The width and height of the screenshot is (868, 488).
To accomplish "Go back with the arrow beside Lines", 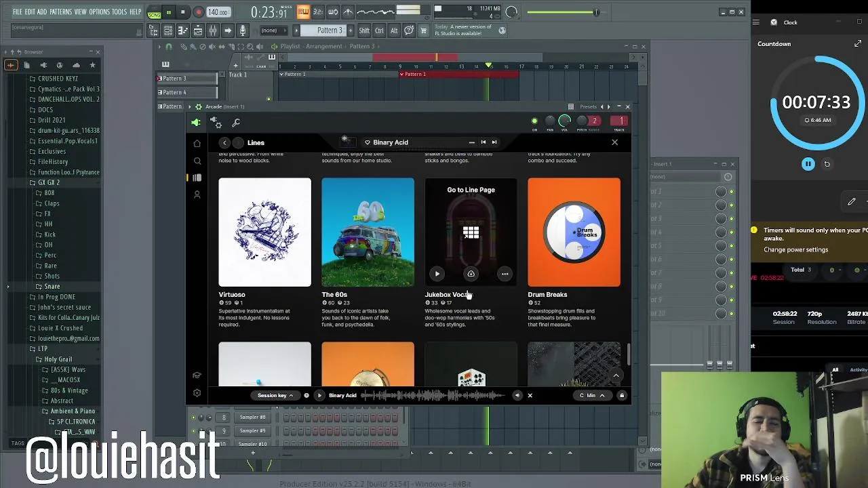I will point(224,142).
